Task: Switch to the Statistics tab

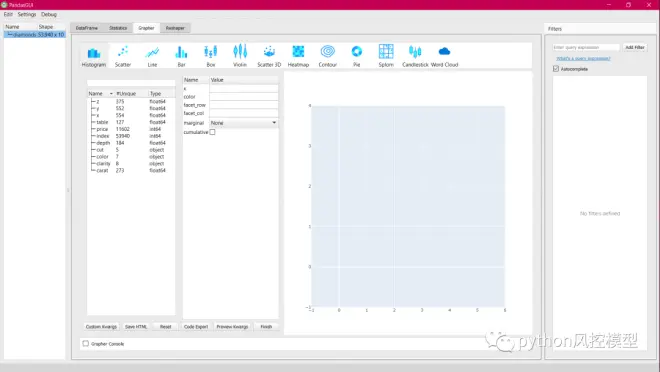Action: click(x=118, y=28)
